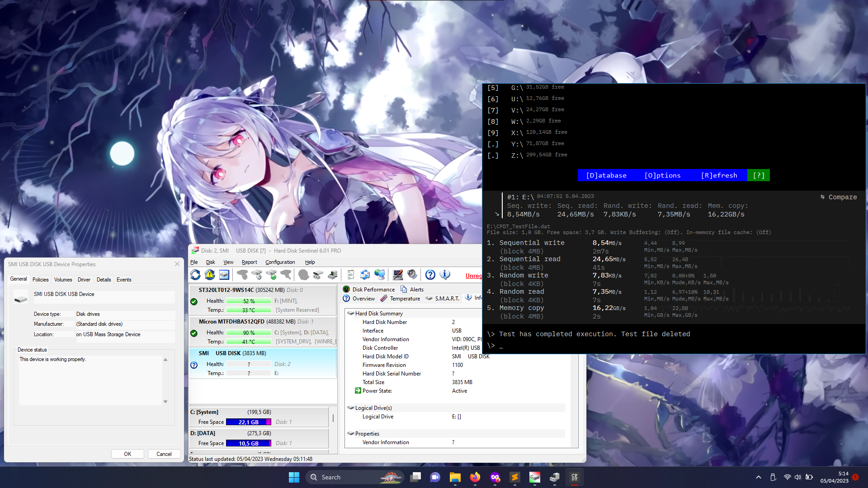Click the grey head silhouette toolbar icon
868x488 pixels.
click(x=304, y=275)
